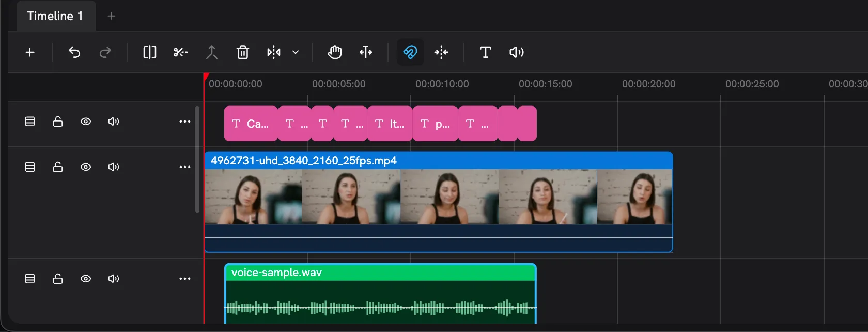The width and height of the screenshot is (868, 332).
Task: Click the 00:00:10:00 ruler mark
Action: coord(442,84)
